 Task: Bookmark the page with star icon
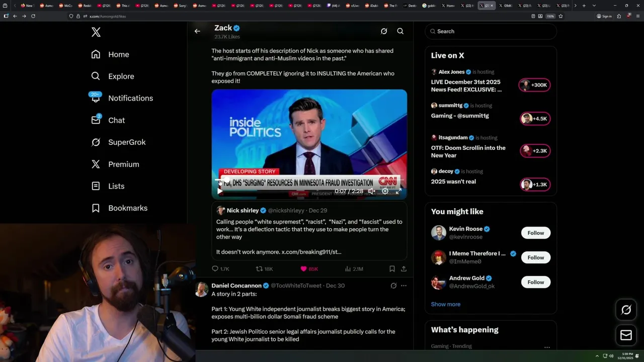click(560, 16)
